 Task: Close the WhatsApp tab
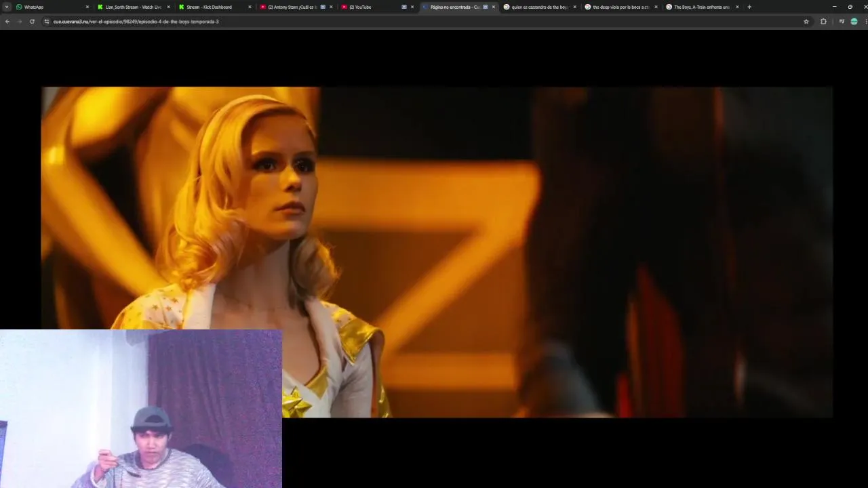click(87, 7)
